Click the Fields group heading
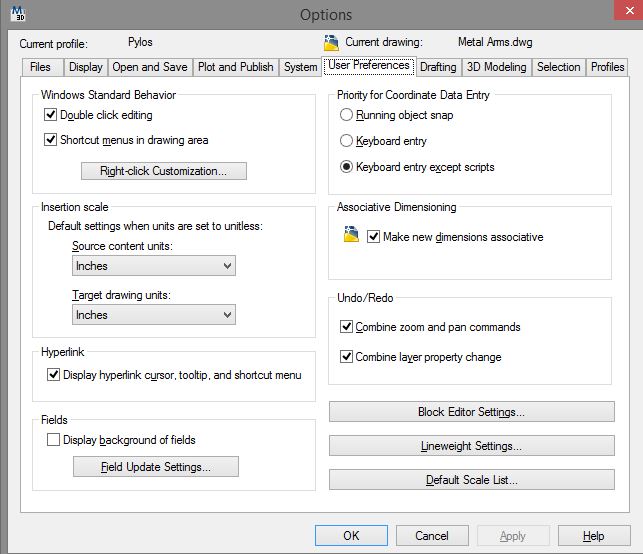Viewport: 643px width, 554px height. click(x=54, y=420)
